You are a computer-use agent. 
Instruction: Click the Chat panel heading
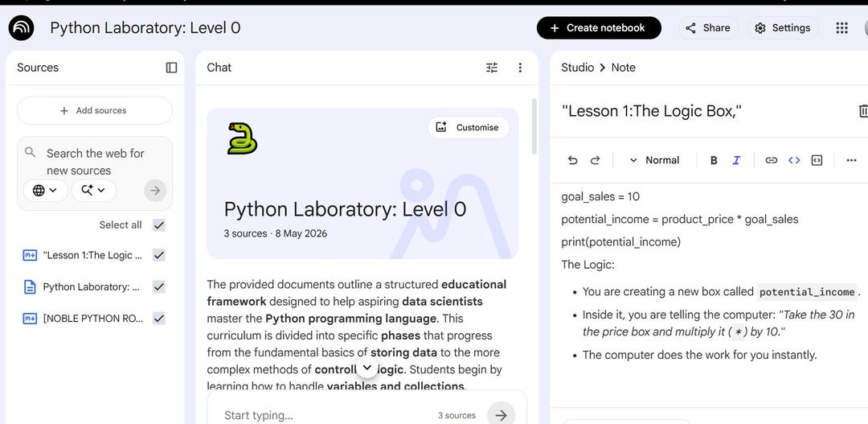pos(219,68)
